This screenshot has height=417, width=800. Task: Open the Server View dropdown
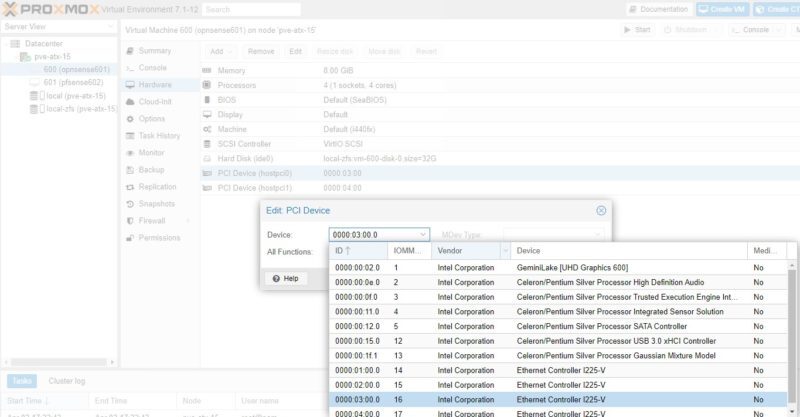59,27
